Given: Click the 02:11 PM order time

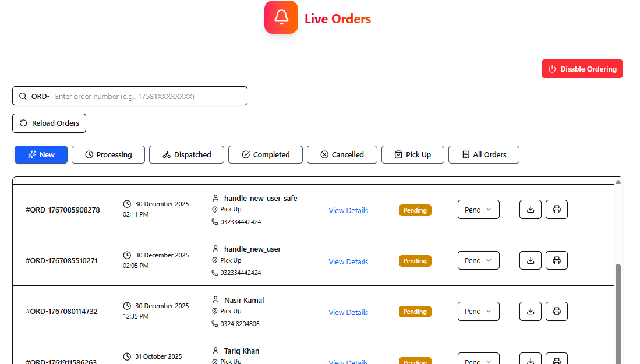Looking at the screenshot, I should 136,214.
